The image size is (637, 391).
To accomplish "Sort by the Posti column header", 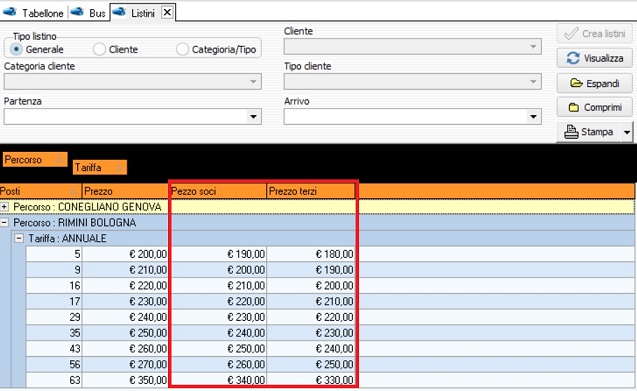I will [x=41, y=191].
